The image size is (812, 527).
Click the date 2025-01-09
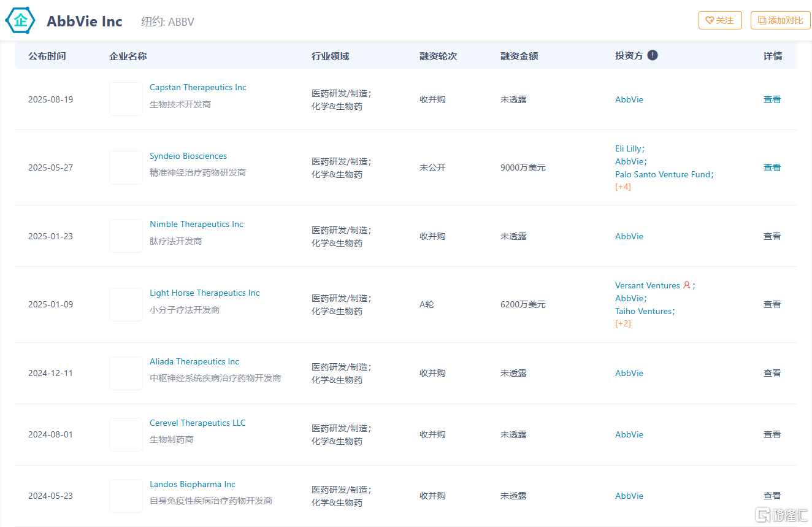[x=50, y=304]
